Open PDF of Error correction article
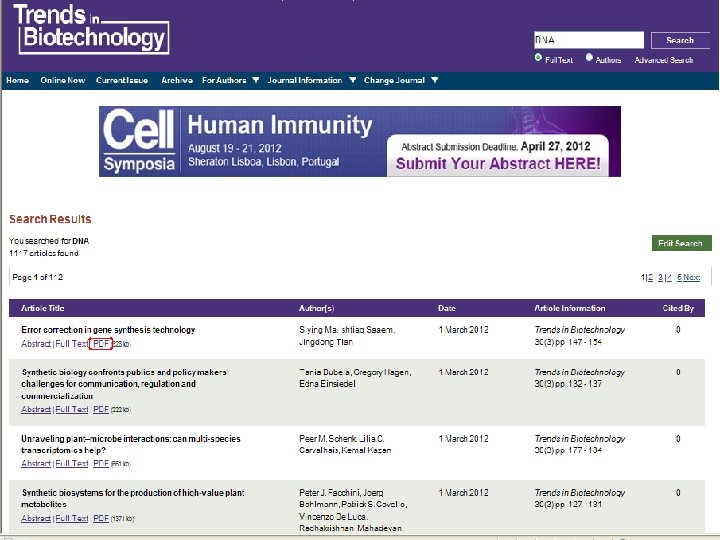This screenshot has height=540, width=720. (x=101, y=344)
